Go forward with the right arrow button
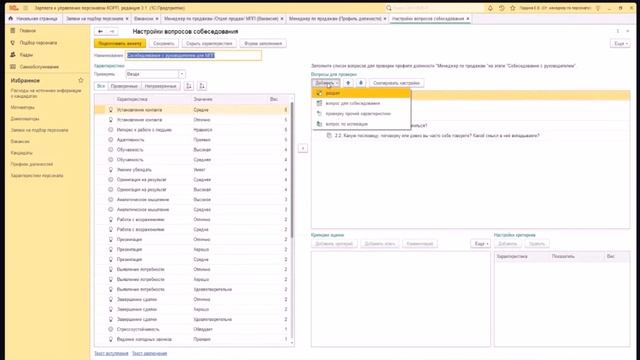Image resolution: width=640 pixels, height=360 pixels. point(112,31)
